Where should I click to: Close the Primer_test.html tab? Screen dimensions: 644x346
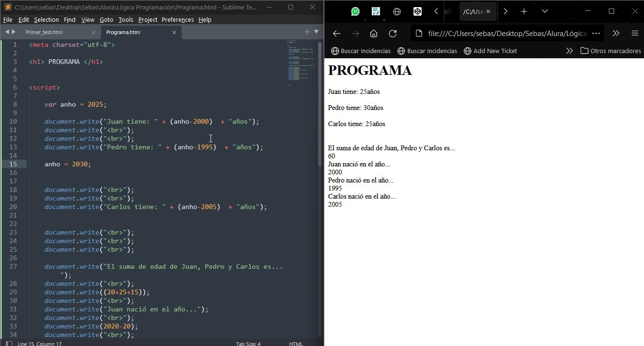point(93,32)
